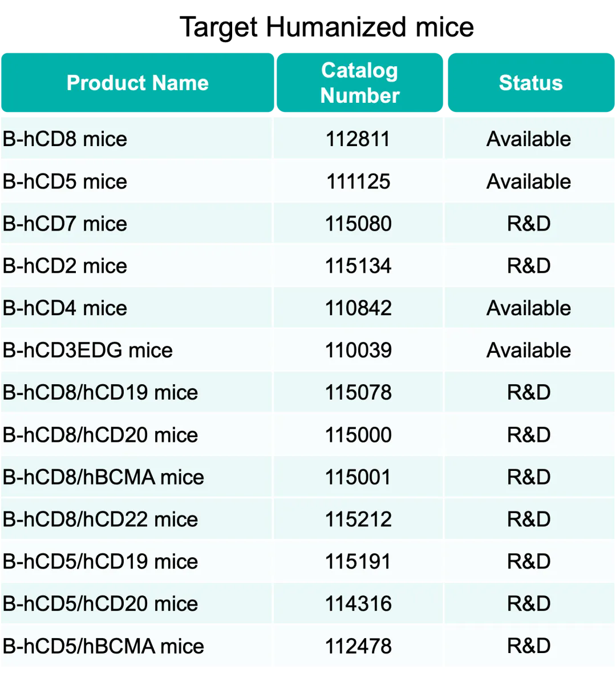Open the B-hCD7 mice entry
The width and height of the screenshot is (616, 673).
pos(65,224)
